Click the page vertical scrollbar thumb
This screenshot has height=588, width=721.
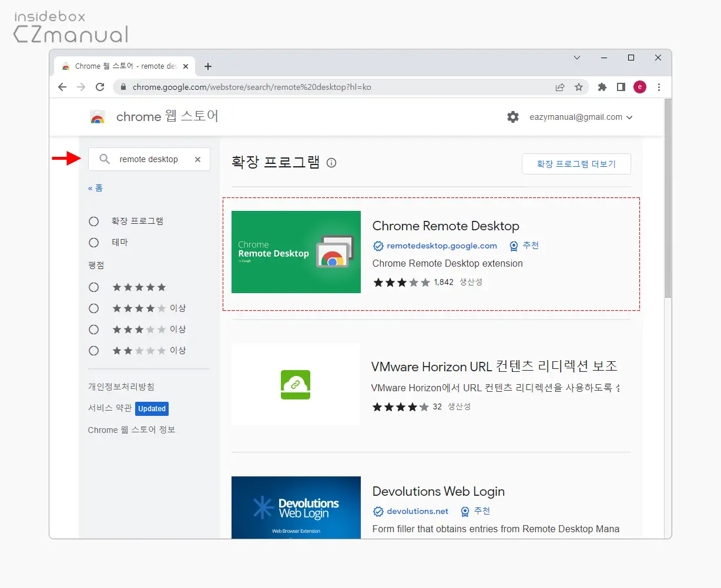point(668,198)
